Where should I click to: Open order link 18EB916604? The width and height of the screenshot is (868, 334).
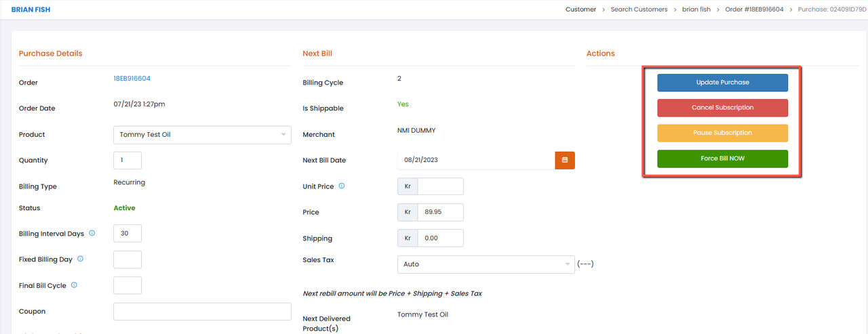132,79
